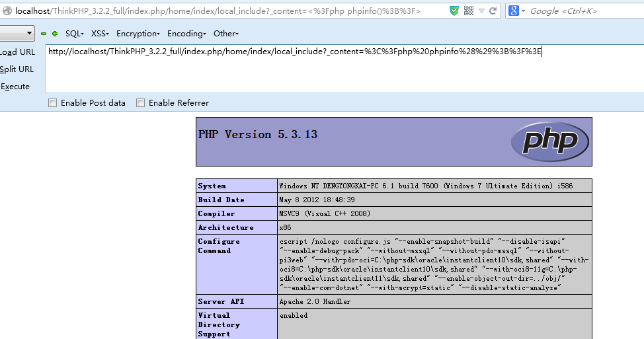
Task: Open the HackBar database type combo box
Action: tap(17, 33)
